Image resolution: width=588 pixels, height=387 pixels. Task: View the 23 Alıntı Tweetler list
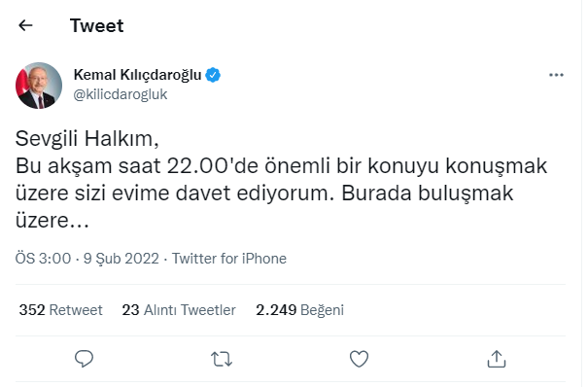coord(179,310)
